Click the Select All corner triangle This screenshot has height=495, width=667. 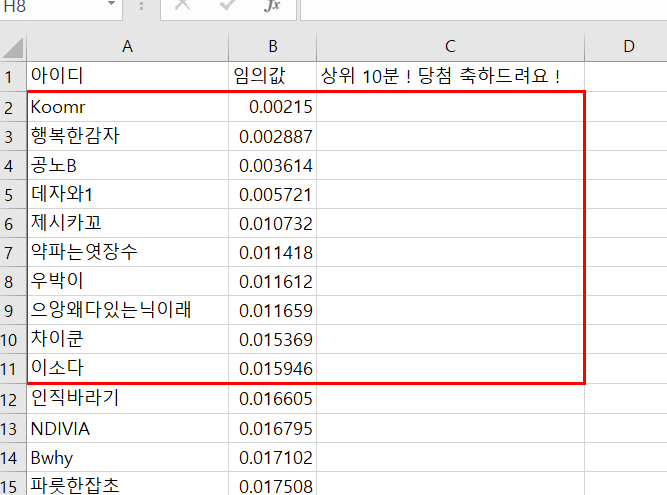coord(13,47)
